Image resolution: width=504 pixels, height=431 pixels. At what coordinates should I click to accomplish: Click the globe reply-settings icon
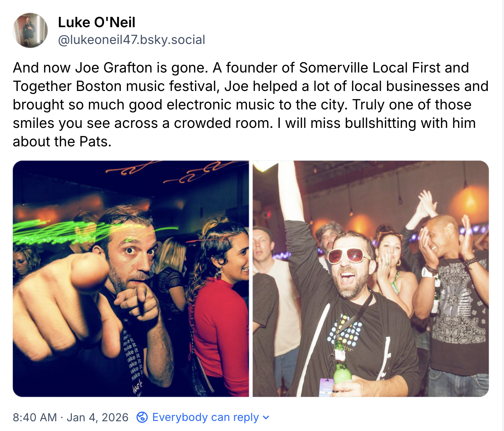(142, 417)
